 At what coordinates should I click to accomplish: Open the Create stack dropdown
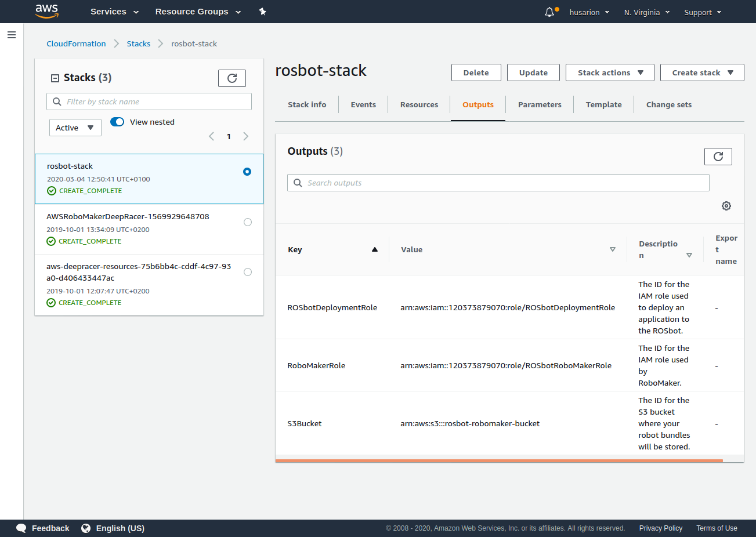click(x=702, y=72)
